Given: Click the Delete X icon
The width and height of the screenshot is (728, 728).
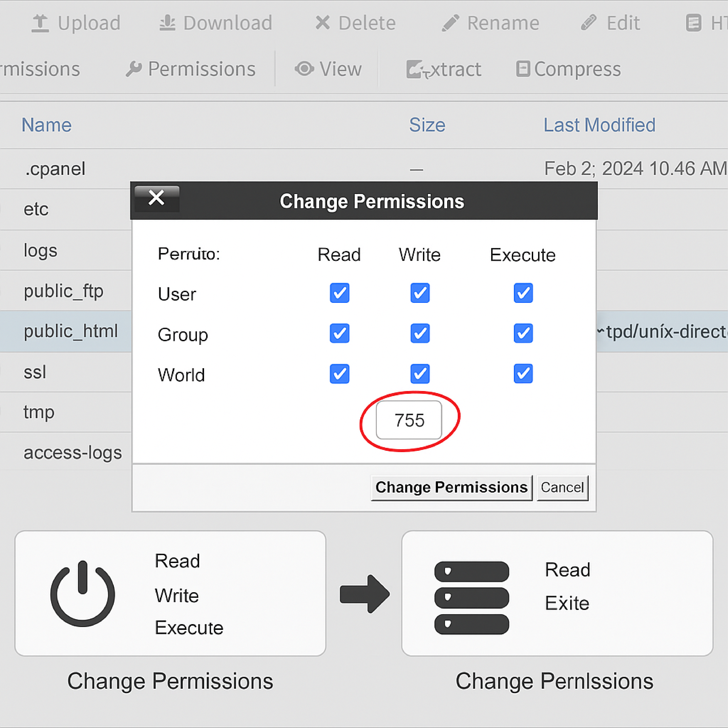Looking at the screenshot, I should tap(323, 23).
